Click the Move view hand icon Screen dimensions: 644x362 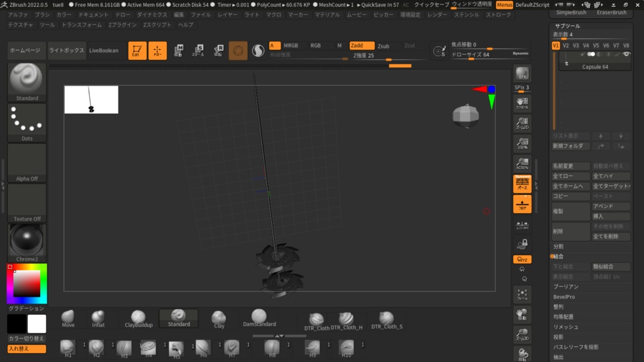[522, 314]
